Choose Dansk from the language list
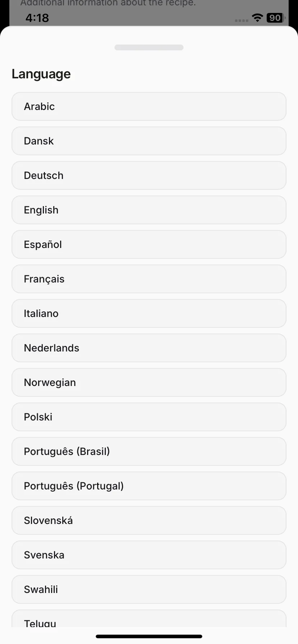This screenshot has width=298, height=644. [149, 141]
